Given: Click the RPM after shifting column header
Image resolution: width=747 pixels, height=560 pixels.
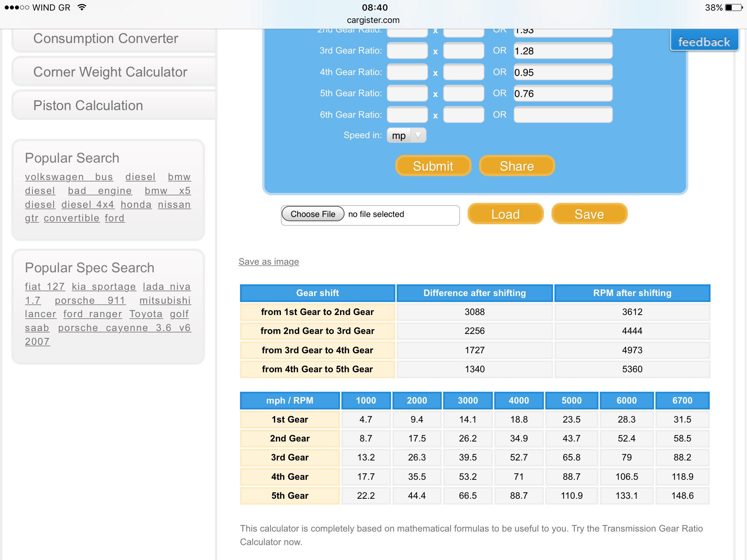Looking at the screenshot, I should point(632,293).
